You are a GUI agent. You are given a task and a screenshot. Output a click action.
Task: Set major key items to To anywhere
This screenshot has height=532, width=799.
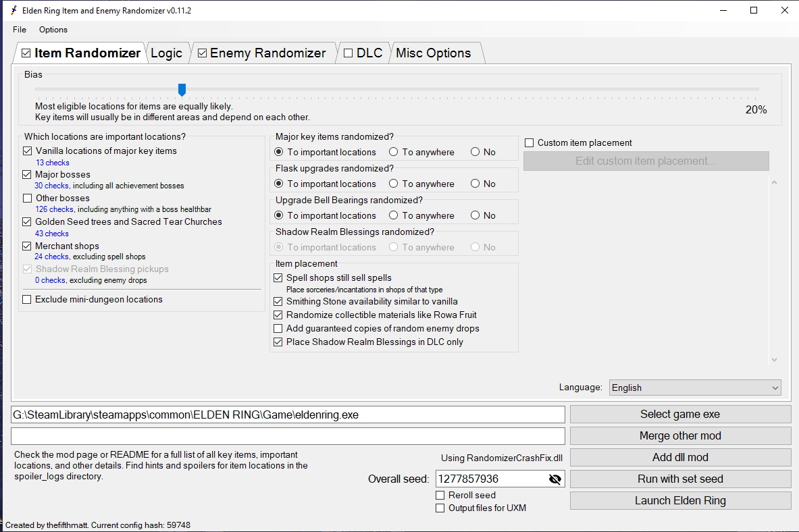[393, 152]
